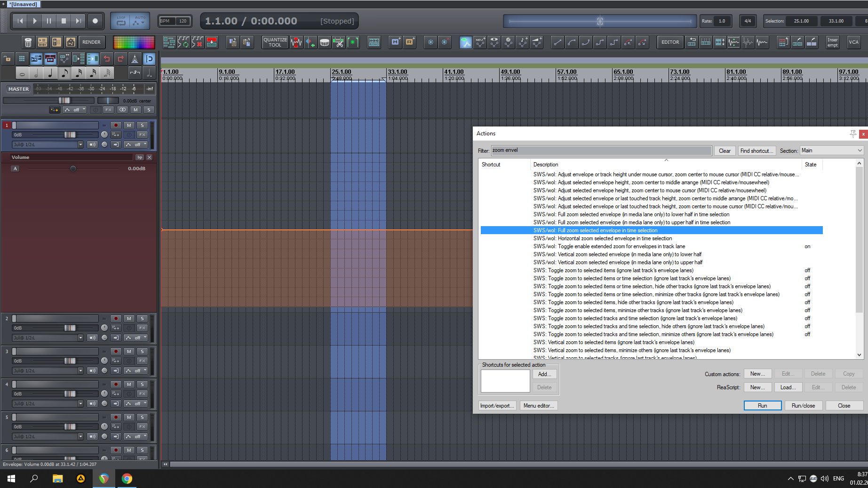Open Windows Start menu

(x=11, y=479)
